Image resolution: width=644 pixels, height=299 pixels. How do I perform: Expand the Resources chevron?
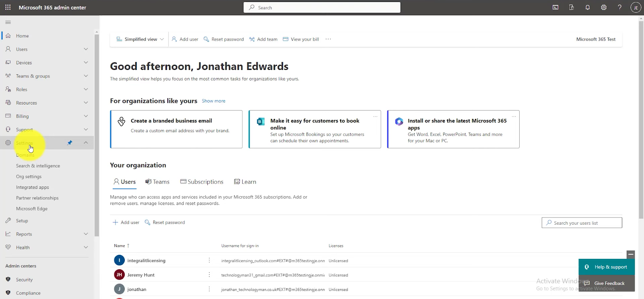[x=86, y=102]
